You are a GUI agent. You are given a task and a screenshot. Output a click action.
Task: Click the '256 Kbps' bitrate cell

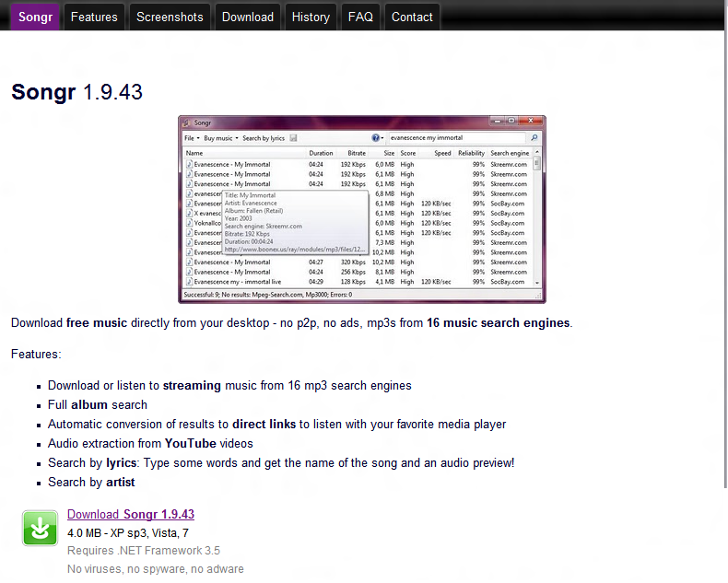[353, 272]
